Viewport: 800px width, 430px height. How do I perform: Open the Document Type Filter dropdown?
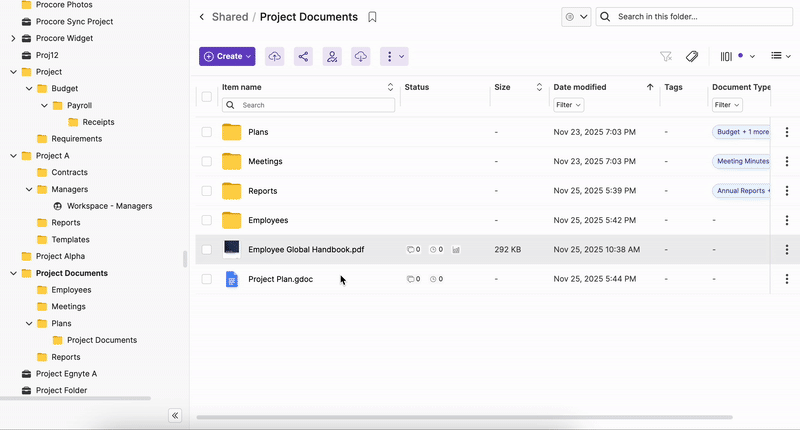pyautogui.click(x=727, y=105)
